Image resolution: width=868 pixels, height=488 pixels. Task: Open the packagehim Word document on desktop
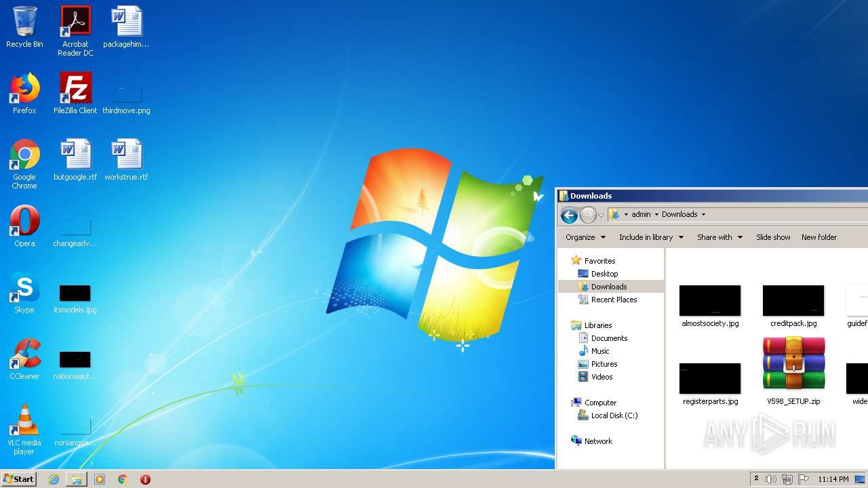pyautogui.click(x=126, y=27)
